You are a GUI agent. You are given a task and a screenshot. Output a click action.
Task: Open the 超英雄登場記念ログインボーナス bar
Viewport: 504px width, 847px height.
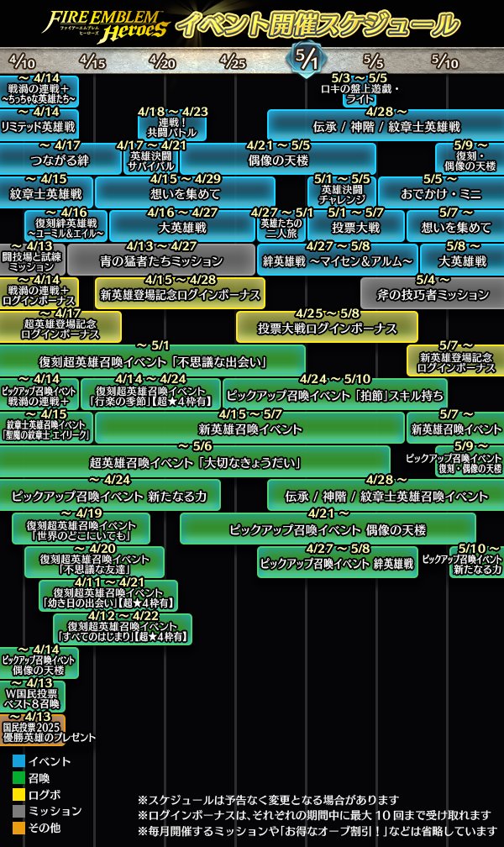[x=60, y=329]
